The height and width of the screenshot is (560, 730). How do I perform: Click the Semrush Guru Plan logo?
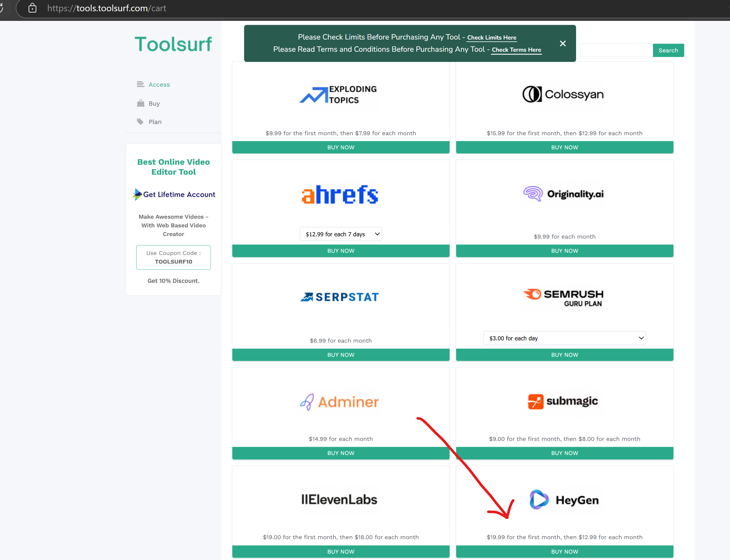click(563, 298)
